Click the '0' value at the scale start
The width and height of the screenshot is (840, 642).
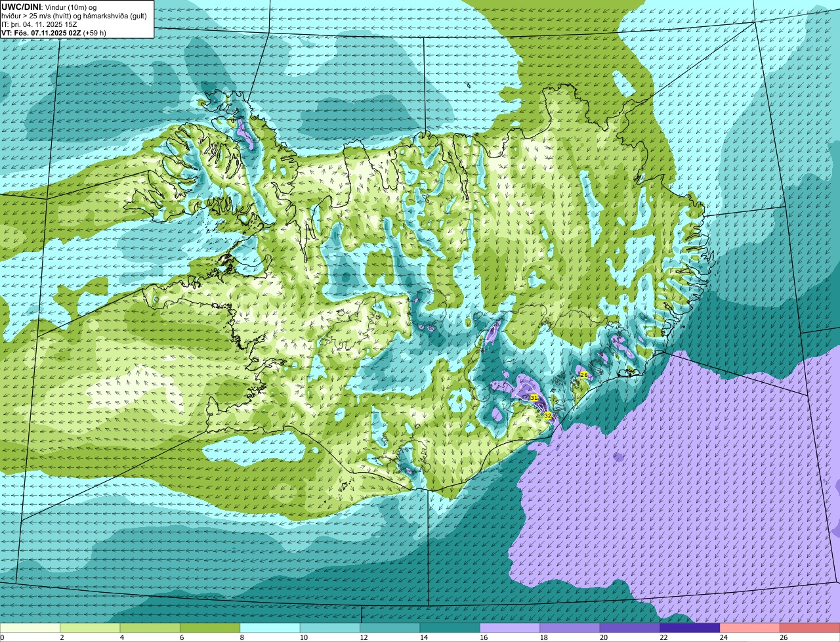(2, 637)
